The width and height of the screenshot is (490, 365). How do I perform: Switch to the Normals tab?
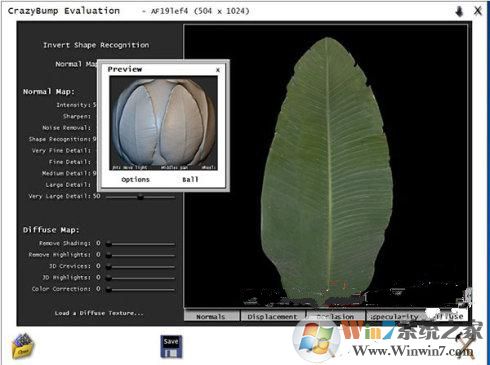coord(211,316)
